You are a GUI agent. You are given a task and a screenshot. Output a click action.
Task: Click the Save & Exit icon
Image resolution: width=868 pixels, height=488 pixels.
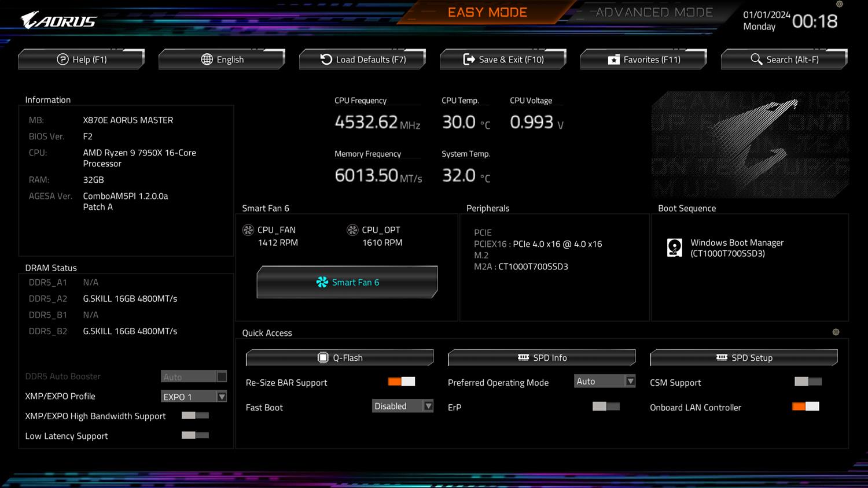469,60
